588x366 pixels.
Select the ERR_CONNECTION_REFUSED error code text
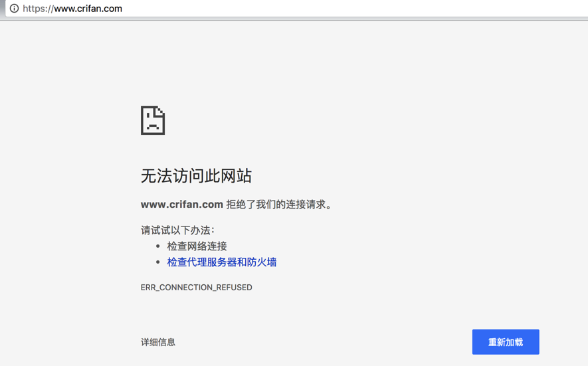pos(196,287)
